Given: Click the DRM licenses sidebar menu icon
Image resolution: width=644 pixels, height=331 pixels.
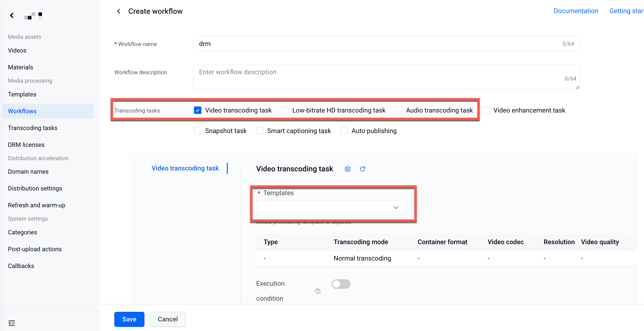Looking at the screenshot, I should [26, 144].
